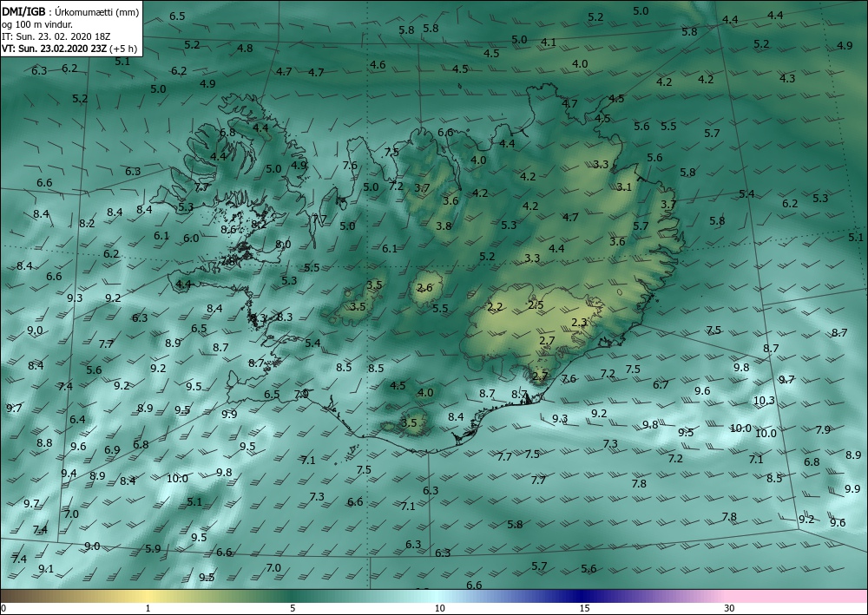Click the 10.3 value on the map
Screen dimensions: 868x615
(764, 401)
